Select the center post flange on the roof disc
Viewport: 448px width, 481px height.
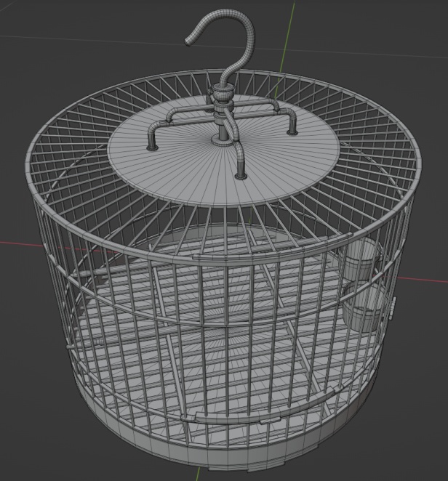coord(223,142)
